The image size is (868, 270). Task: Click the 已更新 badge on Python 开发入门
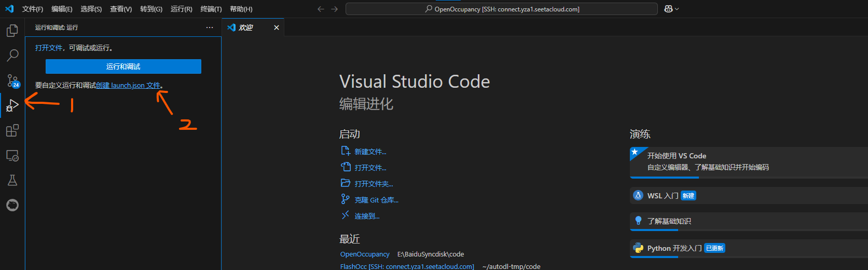tap(714, 248)
